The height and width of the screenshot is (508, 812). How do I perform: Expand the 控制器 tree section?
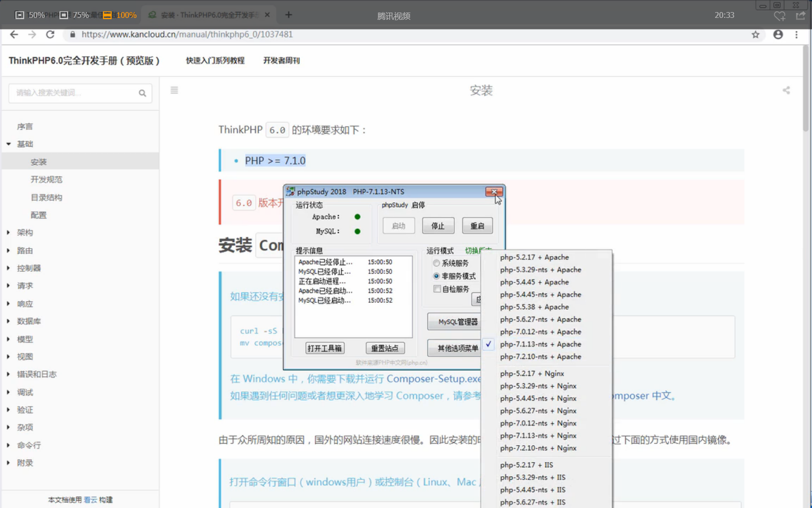[x=9, y=268]
